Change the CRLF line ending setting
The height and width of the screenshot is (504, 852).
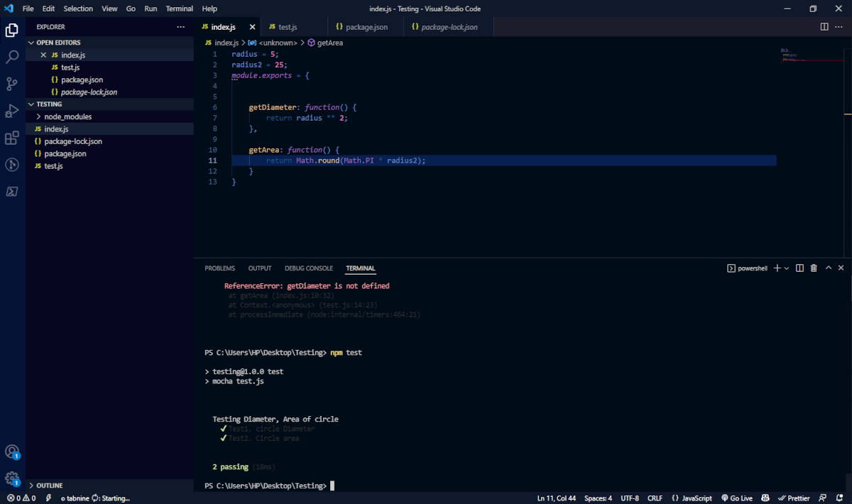[x=655, y=498]
